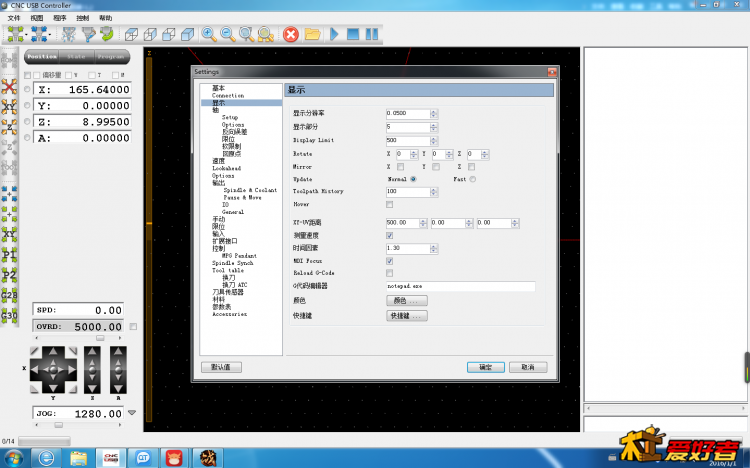Image resolution: width=750 pixels, height=468 pixels.
Task: Open the CNC USB taskbar icon
Action: pos(111,458)
